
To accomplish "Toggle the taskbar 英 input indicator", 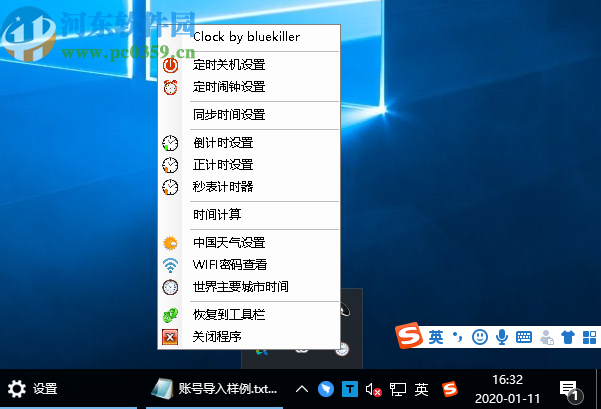I will point(421,389).
